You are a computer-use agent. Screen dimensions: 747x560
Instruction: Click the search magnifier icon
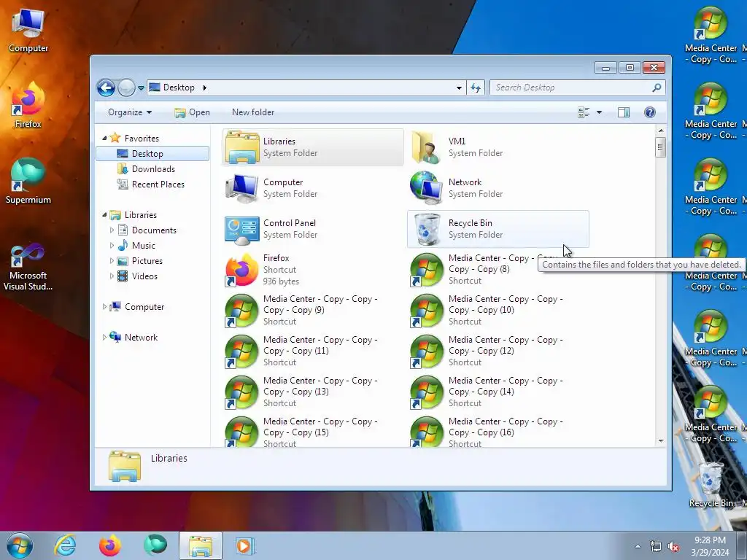click(x=657, y=87)
